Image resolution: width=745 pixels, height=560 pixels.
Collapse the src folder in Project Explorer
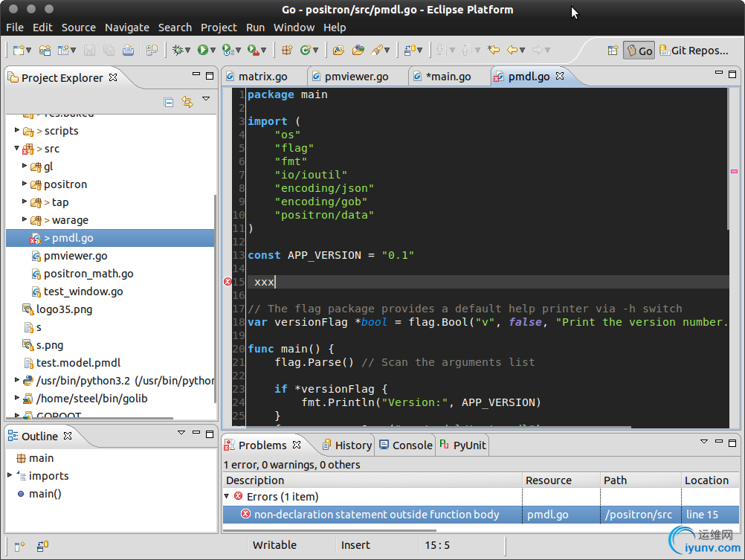click(16, 148)
